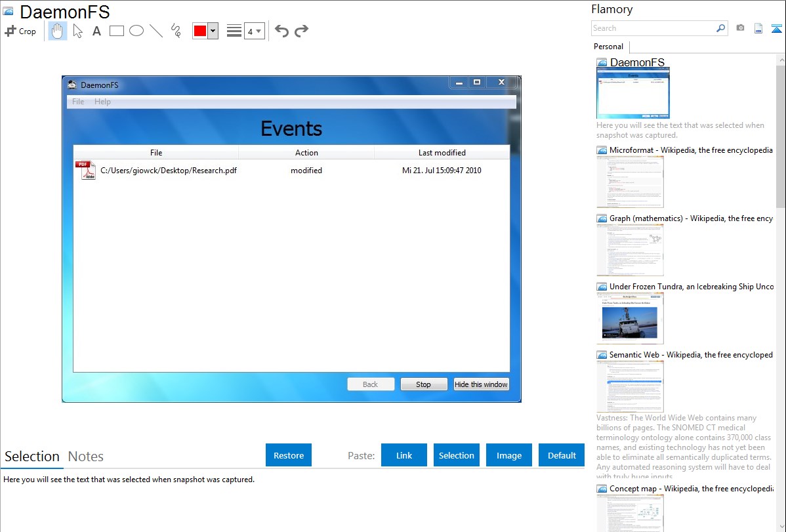
Task: Click the snapshot icon beside Microformat entry
Action: 602,150
